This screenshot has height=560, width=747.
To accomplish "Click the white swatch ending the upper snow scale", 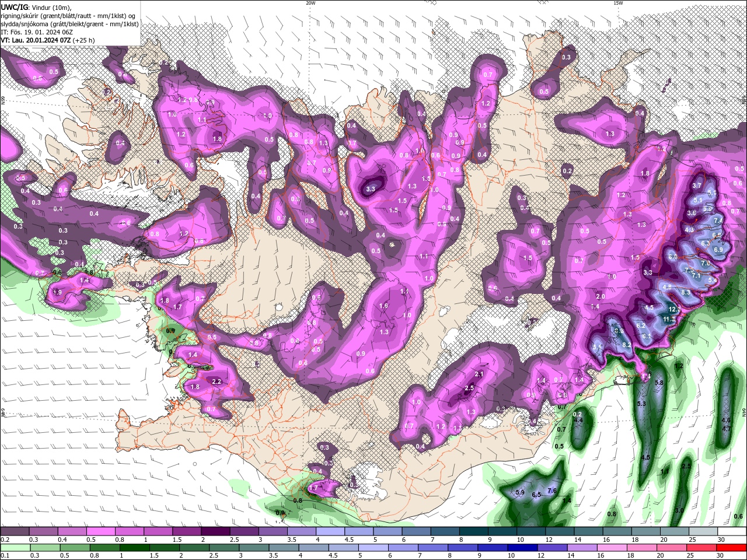I will pos(731,531).
